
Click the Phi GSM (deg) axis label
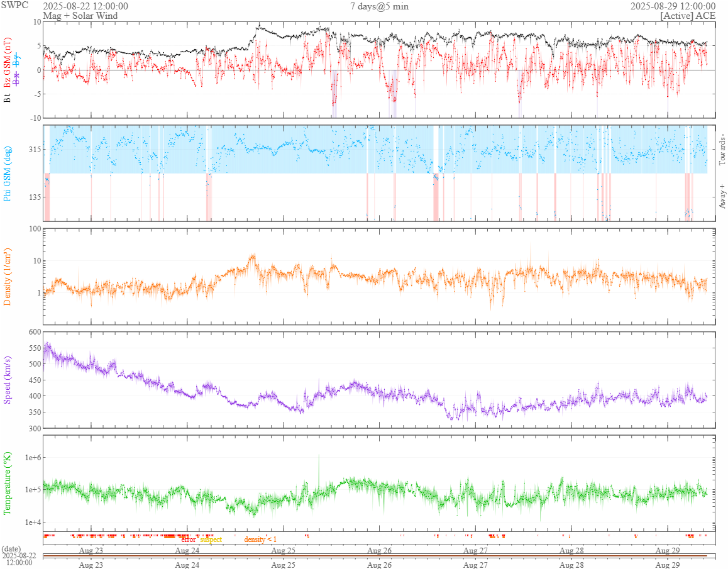pos(7,174)
